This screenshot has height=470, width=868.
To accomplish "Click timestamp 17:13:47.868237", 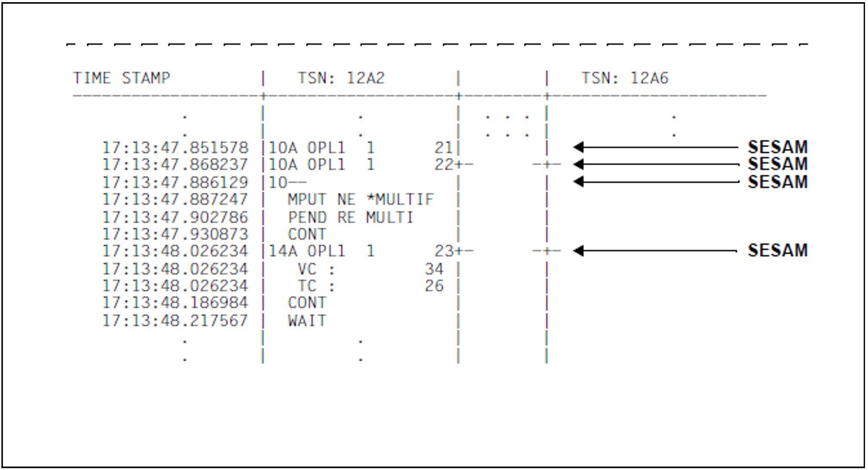I will (x=175, y=165).
